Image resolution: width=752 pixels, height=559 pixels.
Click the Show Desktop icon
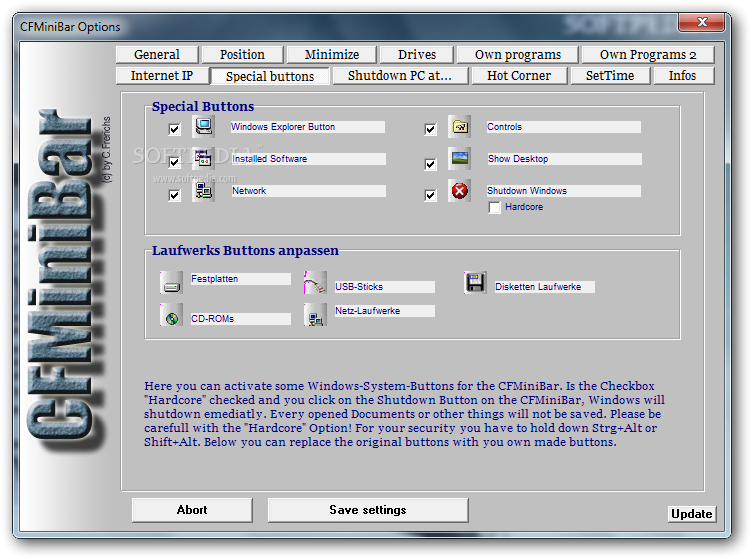459,159
